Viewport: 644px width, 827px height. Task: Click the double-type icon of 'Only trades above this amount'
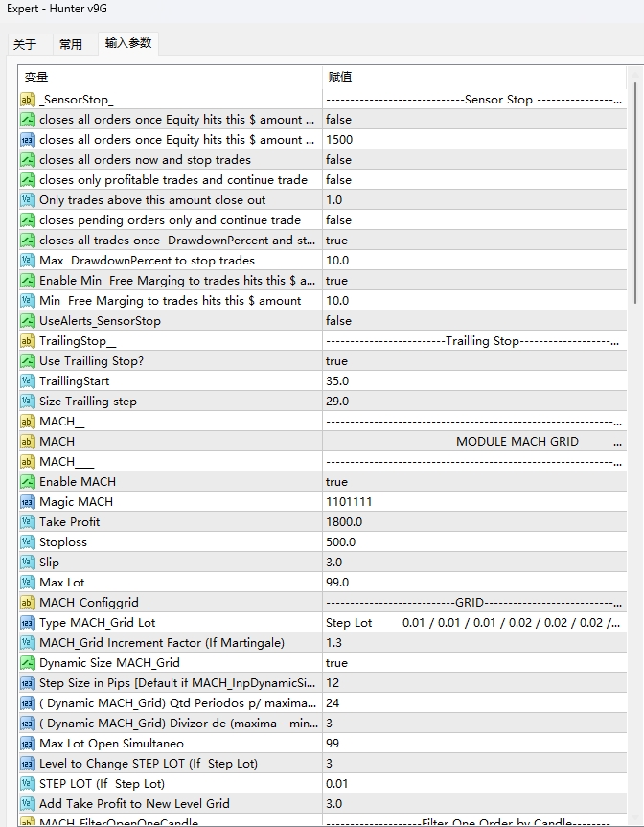28,200
